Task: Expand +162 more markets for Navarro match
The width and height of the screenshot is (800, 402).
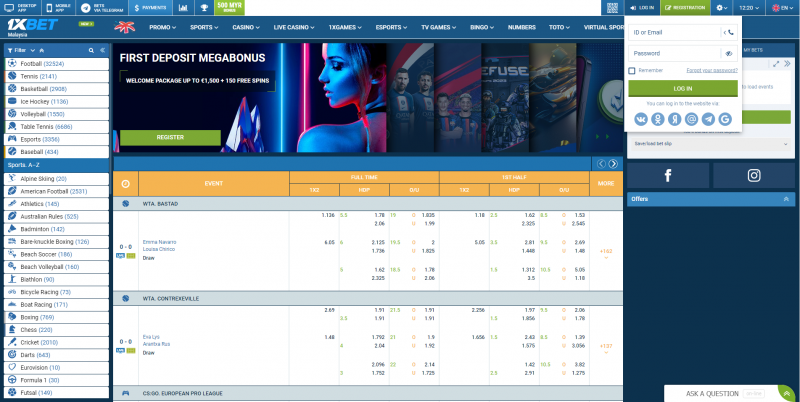Action: (x=606, y=253)
